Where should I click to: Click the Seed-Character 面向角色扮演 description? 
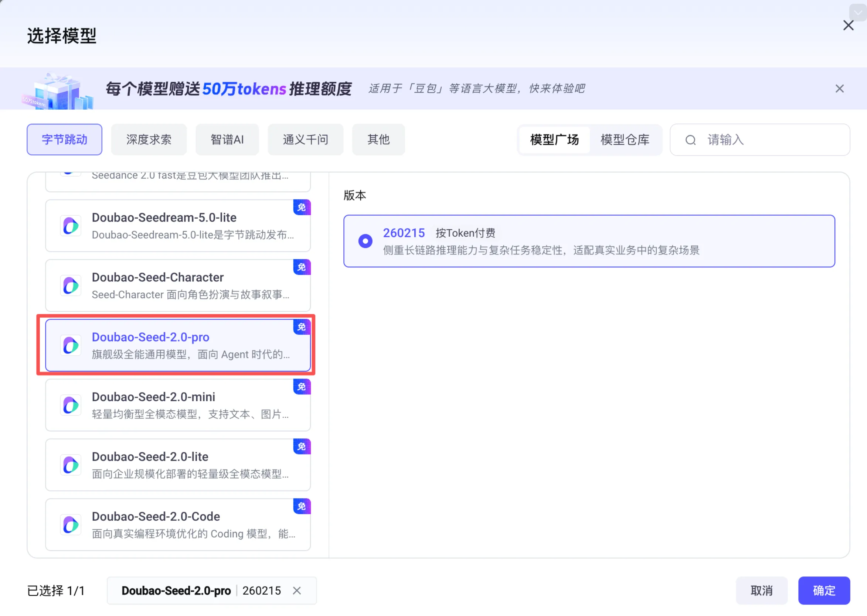click(x=191, y=295)
